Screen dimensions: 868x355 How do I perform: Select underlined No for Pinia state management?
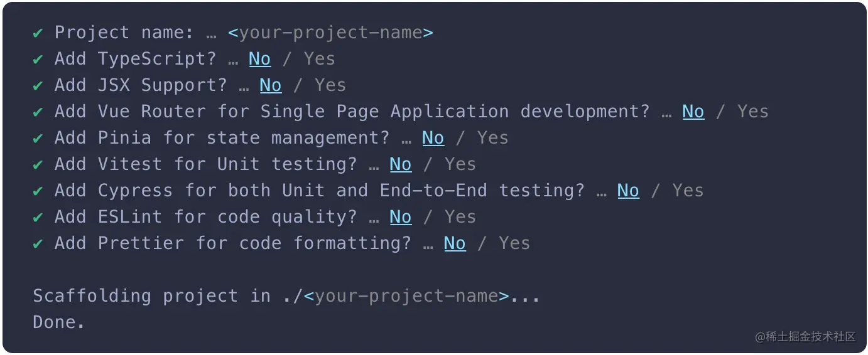coord(433,138)
